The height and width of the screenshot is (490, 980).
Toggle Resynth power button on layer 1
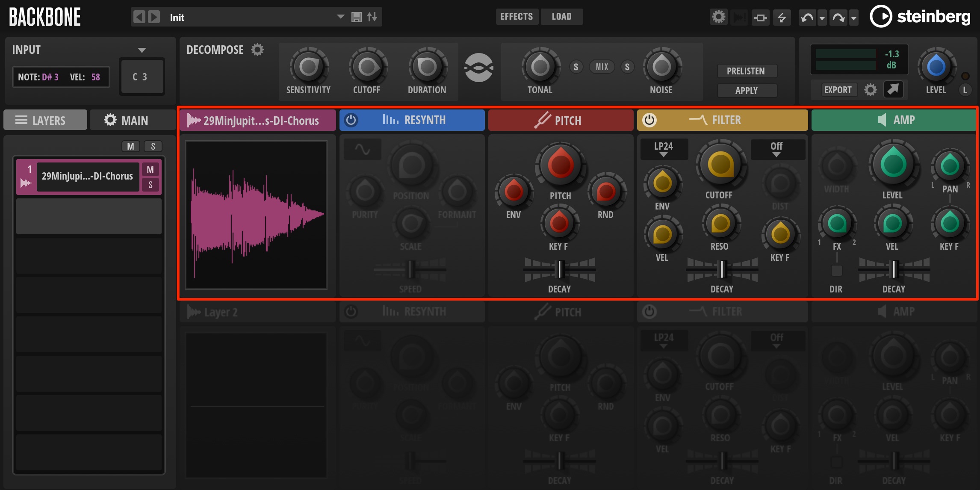tap(351, 120)
